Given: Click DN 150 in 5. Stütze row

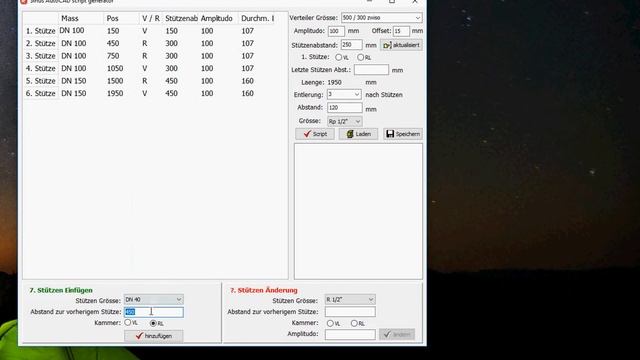Looking at the screenshot, I should [x=74, y=81].
